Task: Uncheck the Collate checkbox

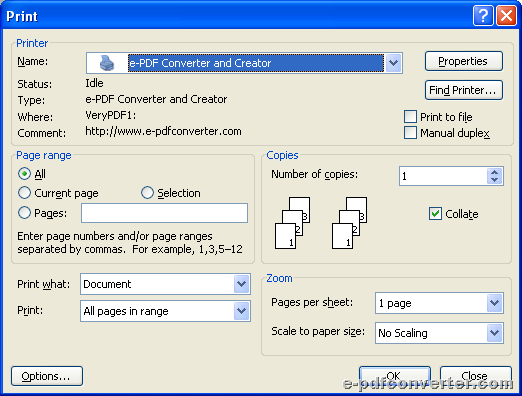Action: (x=435, y=214)
